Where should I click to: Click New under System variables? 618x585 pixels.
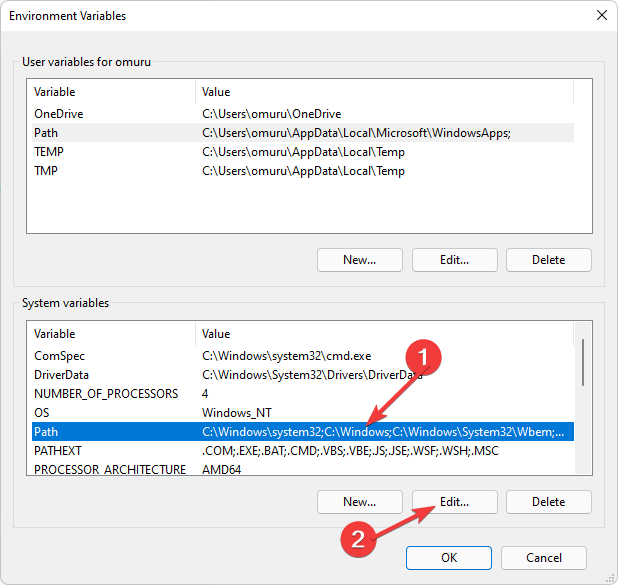pos(359,502)
